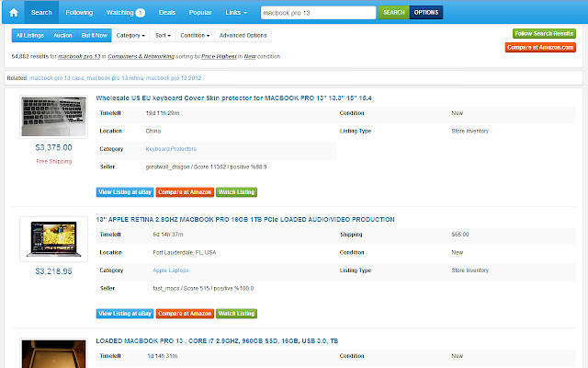View the Retina MacBook listing at eBay

(x=125, y=314)
